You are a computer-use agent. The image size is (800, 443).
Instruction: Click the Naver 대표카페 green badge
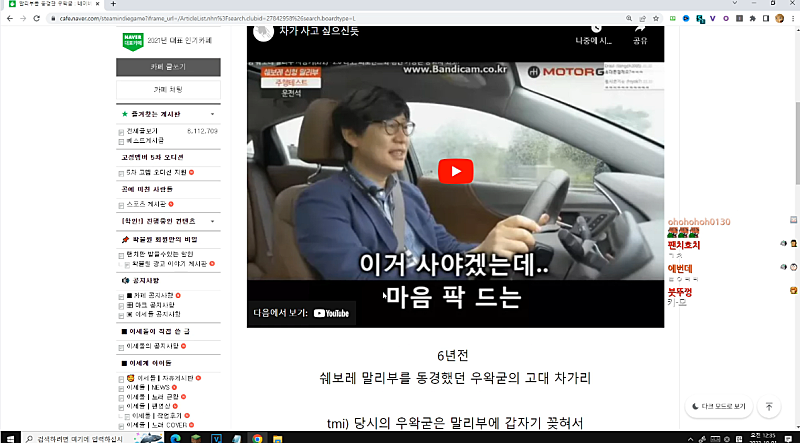133,41
